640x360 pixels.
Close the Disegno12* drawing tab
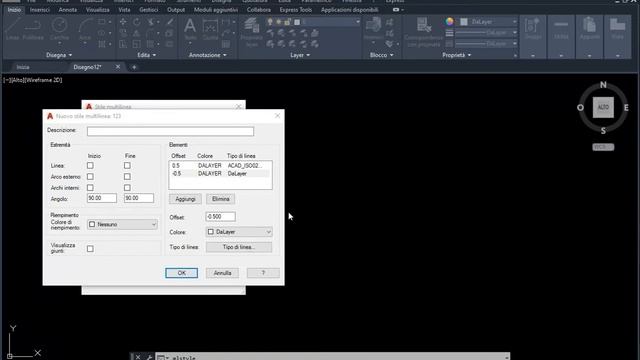(x=118, y=67)
